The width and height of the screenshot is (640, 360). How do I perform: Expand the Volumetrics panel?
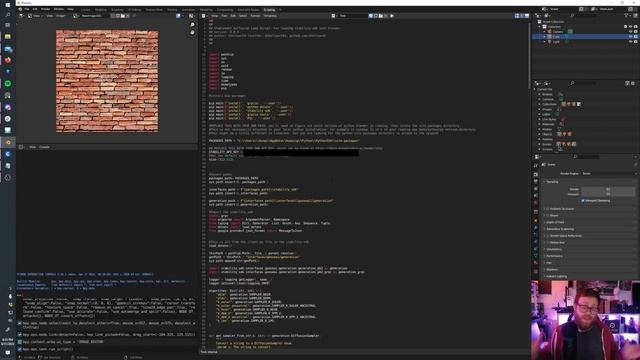(553, 249)
